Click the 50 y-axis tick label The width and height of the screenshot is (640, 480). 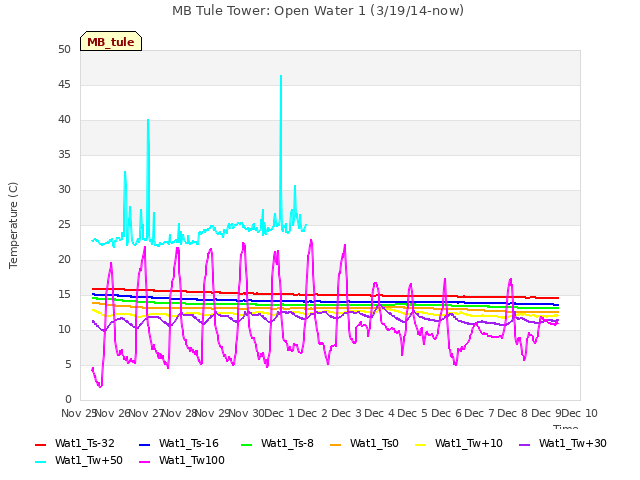tap(64, 50)
